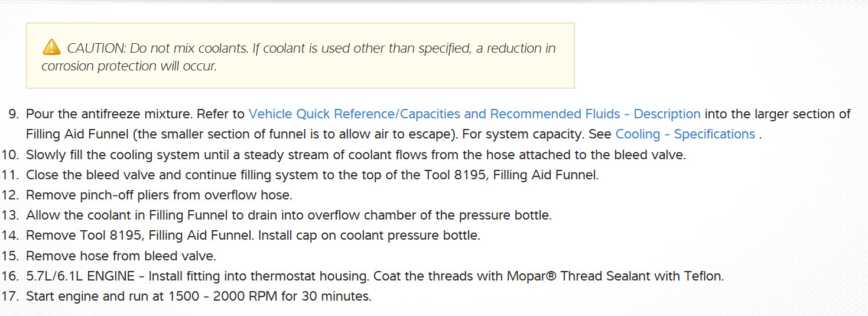Click the caution text about mixing coolants

pos(311,49)
